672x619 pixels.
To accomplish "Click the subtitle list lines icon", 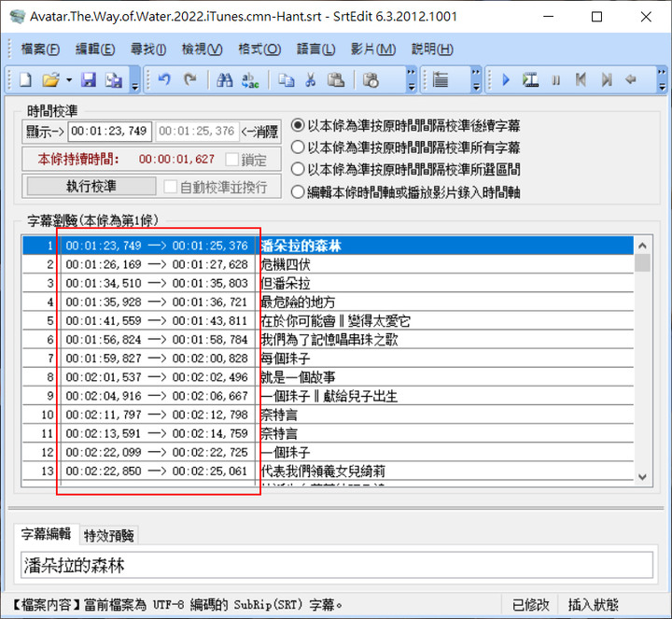I will pyautogui.click(x=441, y=79).
